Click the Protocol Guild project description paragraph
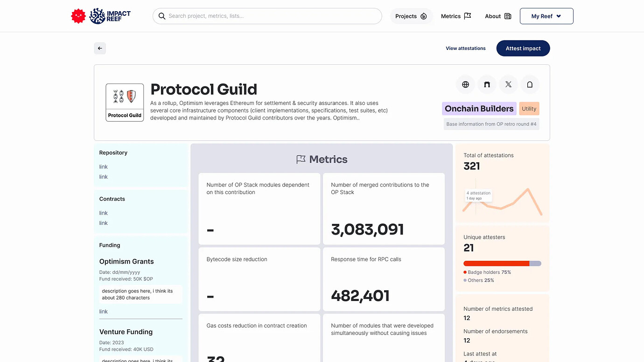The width and height of the screenshot is (644, 362). pyautogui.click(x=269, y=111)
